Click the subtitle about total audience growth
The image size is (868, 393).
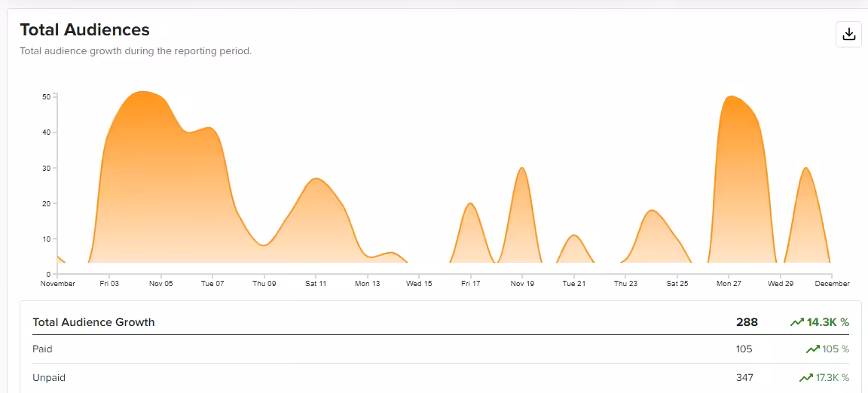coord(136,51)
